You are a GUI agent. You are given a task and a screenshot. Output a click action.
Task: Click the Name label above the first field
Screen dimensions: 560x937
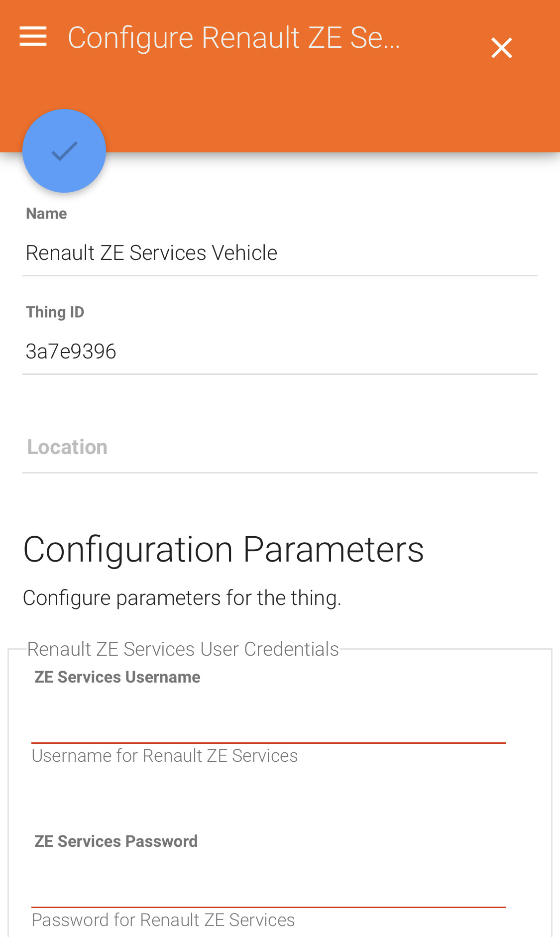[46, 214]
